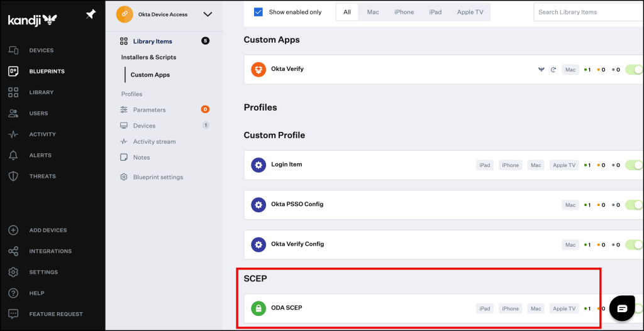This screenshot has width=644, height=331.
Task: Open Blueprint settings
Action: (158, 177)
